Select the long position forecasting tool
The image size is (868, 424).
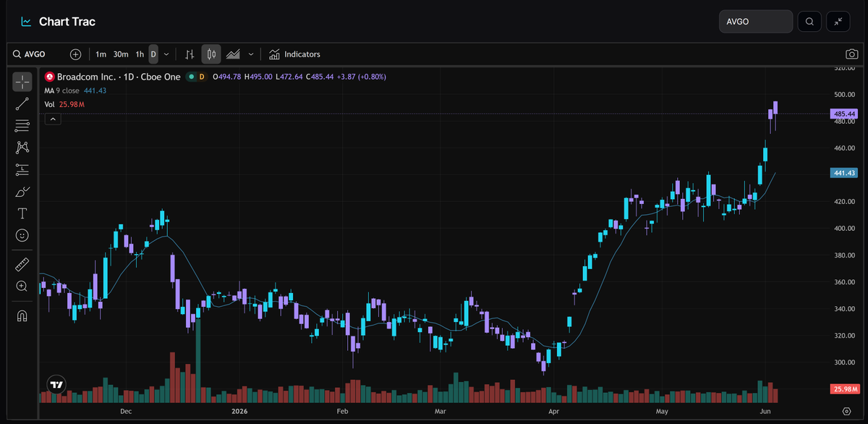click(x=22, y=170)
